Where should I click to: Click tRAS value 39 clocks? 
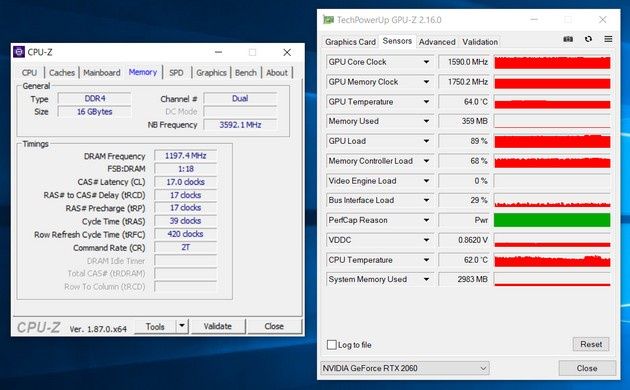coord(185,221)
